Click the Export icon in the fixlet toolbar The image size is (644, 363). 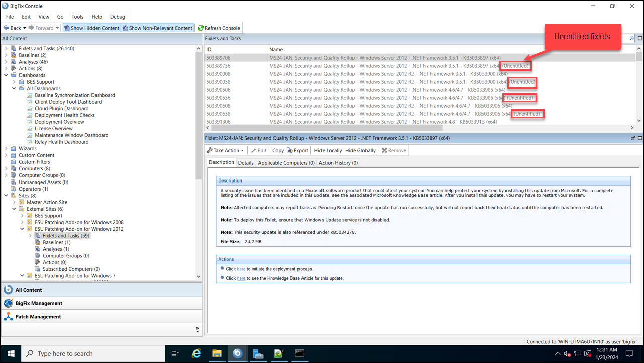(x=289, y=150)
